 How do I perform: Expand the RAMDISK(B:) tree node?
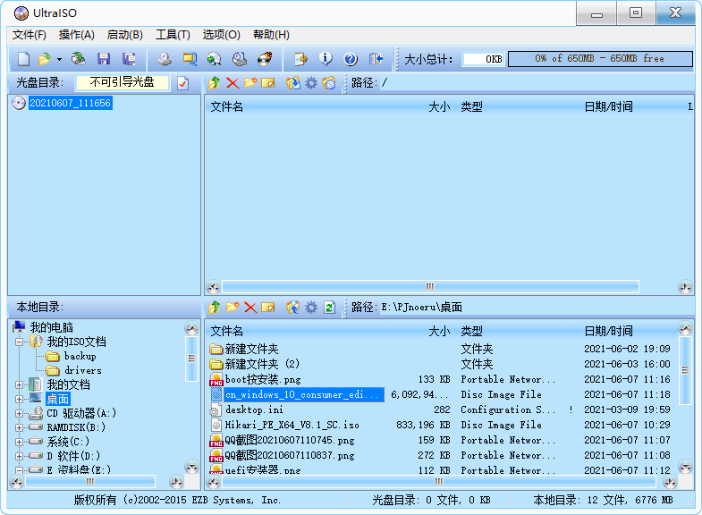[x=19, y=428]
